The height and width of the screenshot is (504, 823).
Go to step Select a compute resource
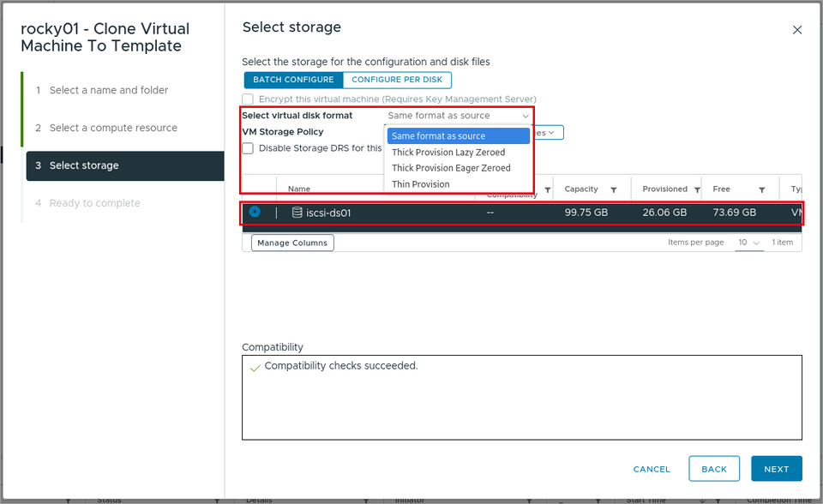(x=113, y=128)
